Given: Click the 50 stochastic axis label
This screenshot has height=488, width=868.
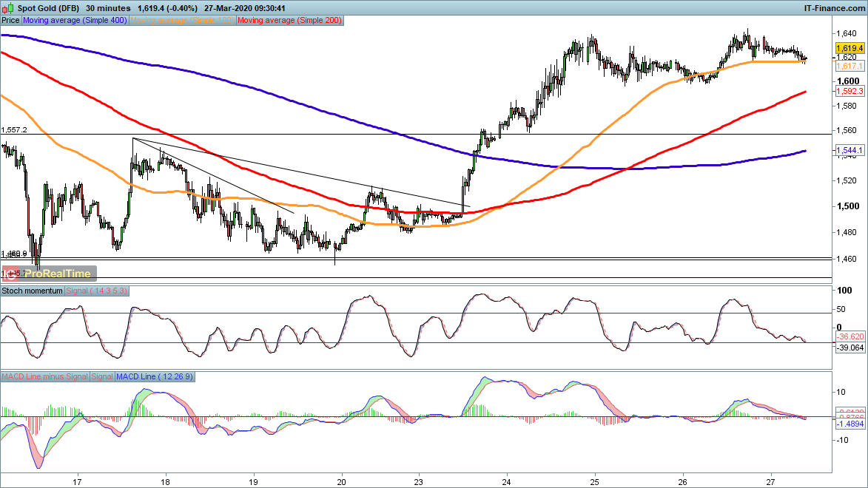Looking at the screenshot, I should 841,309.
